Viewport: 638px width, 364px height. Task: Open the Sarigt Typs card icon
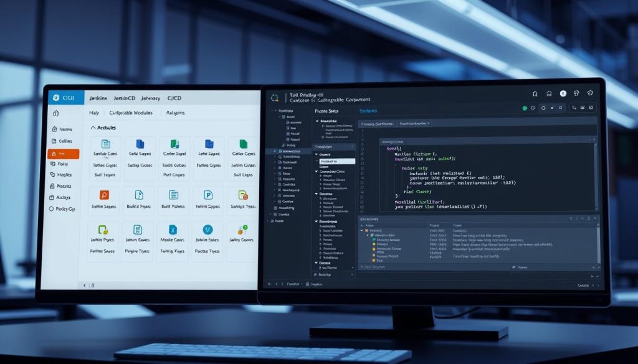click(x=243, y=195)
